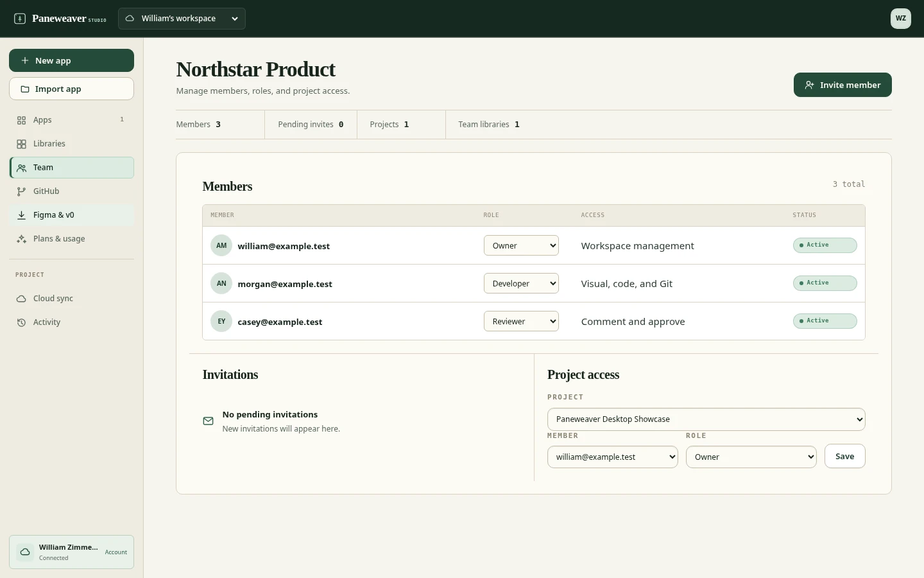Click the Team libraries 1 stat

click(489, 125)
